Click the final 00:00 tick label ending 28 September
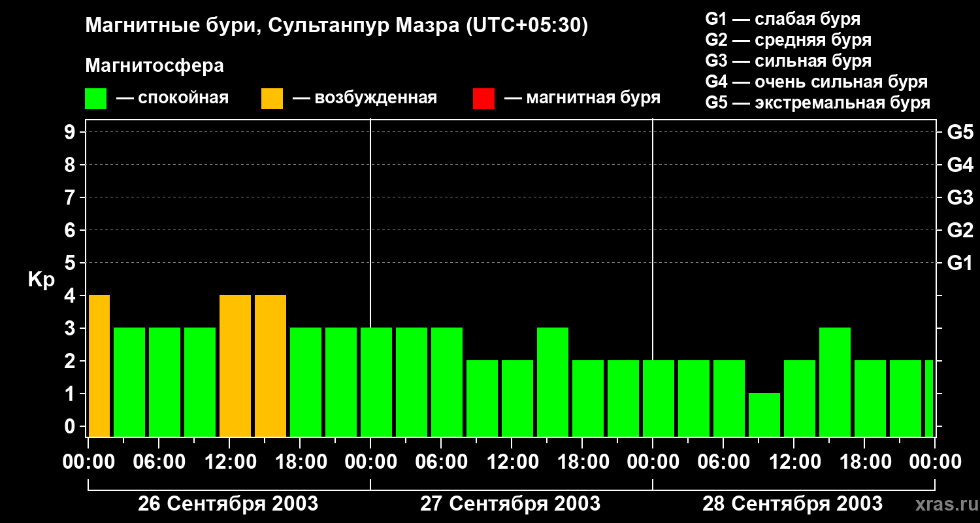Viewport: 980px width, 523px height. [x=935, y=462]
